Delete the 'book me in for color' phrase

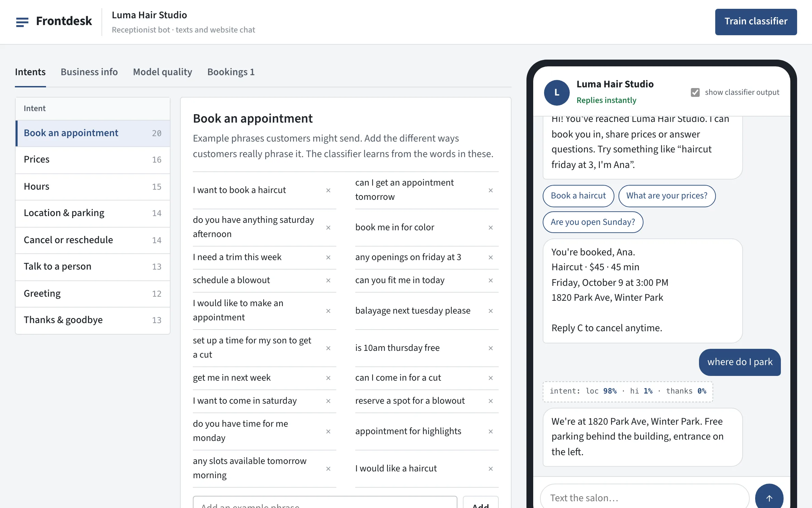(491, 228)
